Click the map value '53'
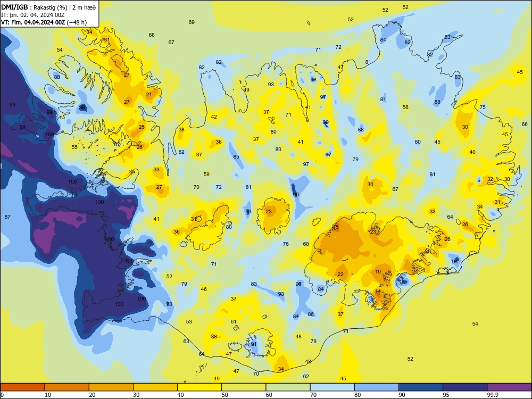 [x=189, y=322]
